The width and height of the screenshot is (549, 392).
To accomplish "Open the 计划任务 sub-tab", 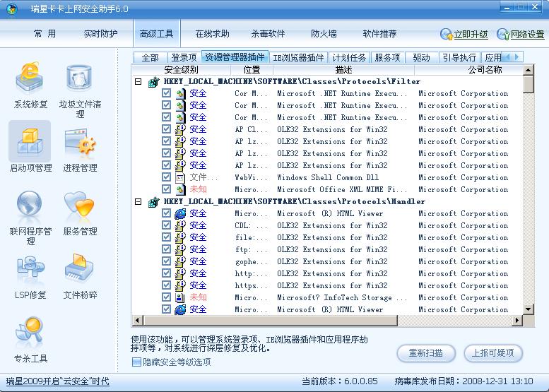I will pyautogui.click(x=349, y=57).
